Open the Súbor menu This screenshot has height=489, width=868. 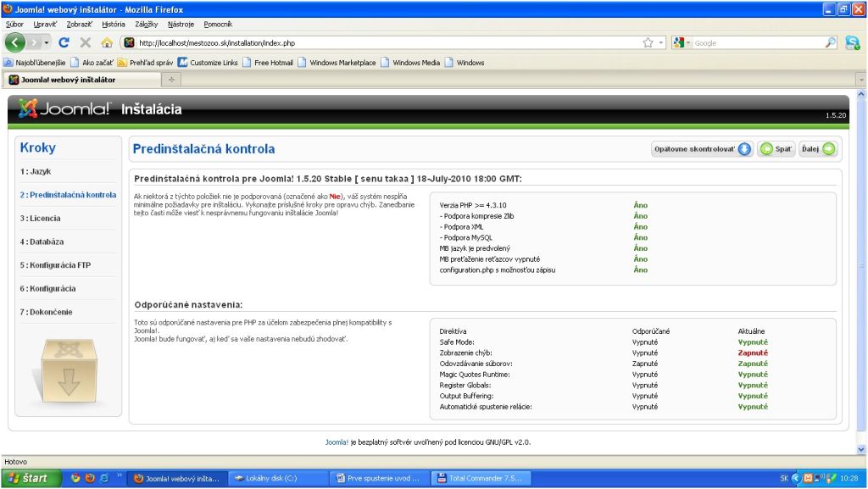point(14,25)
